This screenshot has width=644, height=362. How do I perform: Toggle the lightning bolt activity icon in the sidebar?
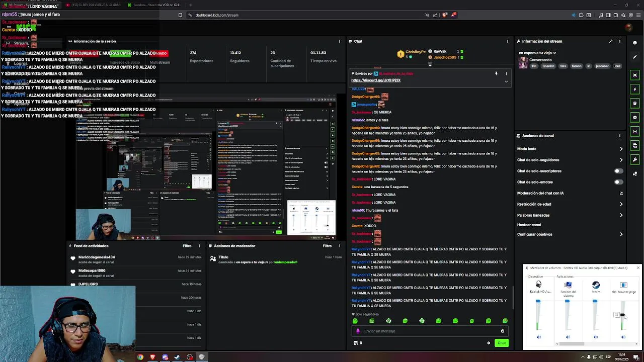(x=635, y=89)
